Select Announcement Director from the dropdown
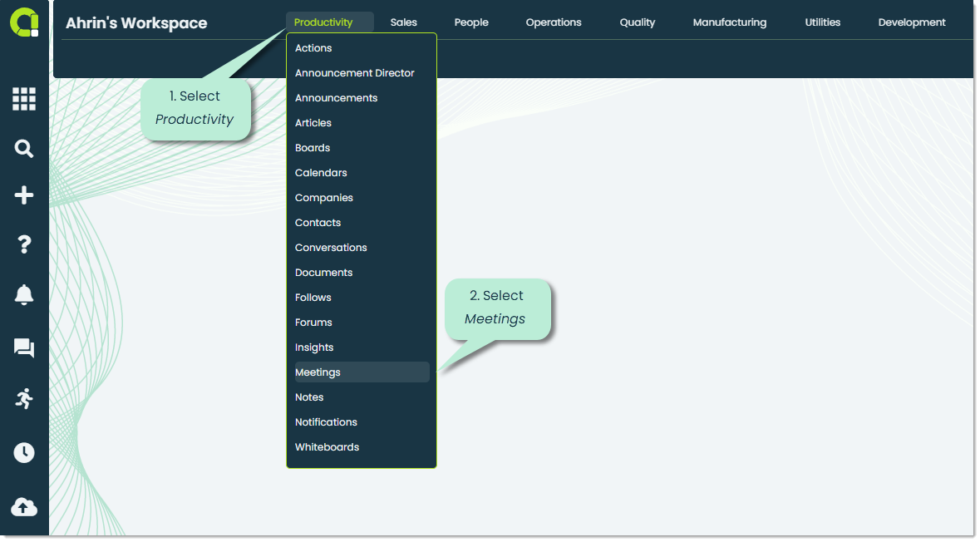 pyautogui.click(x=355, y=72)
